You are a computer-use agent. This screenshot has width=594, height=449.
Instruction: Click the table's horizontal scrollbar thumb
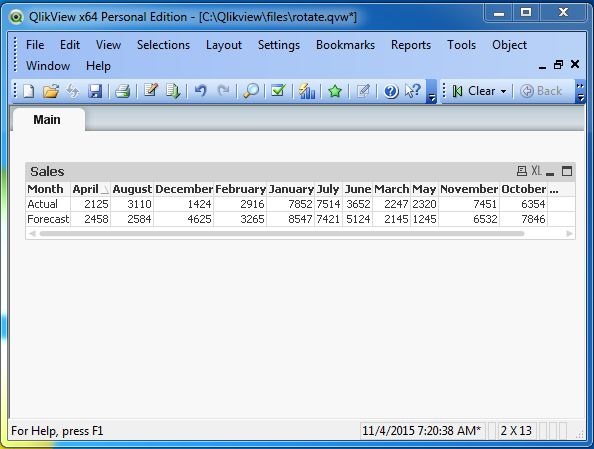(x=282, y=234)
